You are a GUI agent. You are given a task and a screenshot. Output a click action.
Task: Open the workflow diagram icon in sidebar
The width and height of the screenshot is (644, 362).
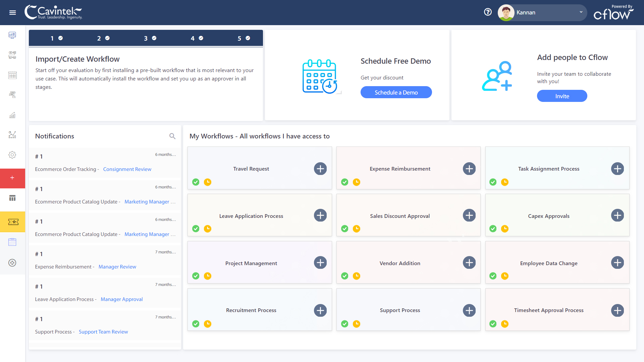click(x=12, y=55)
